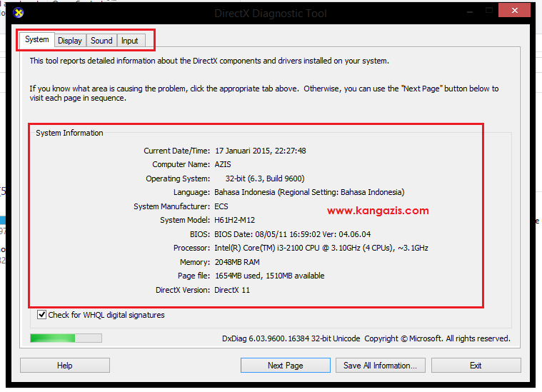
Task: Close the DirectX Diagnostic Tool window
Action: pos(514,11)
